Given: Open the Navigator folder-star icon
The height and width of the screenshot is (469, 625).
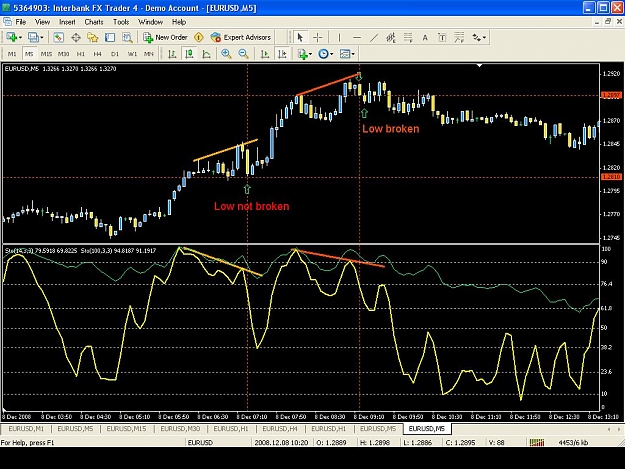Looking at the screenshot, I should coord(92,37).
